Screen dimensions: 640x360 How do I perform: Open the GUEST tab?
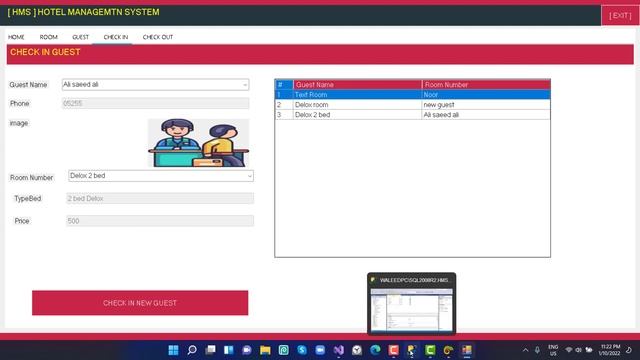click(x=80, y=37)
